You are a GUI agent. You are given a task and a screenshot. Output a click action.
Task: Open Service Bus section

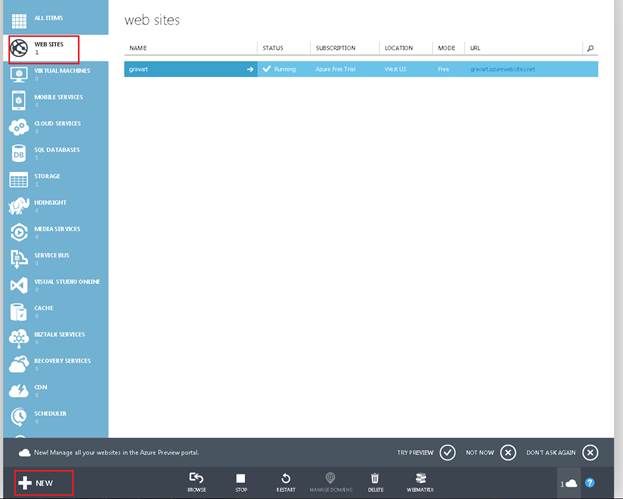[56, 259]
